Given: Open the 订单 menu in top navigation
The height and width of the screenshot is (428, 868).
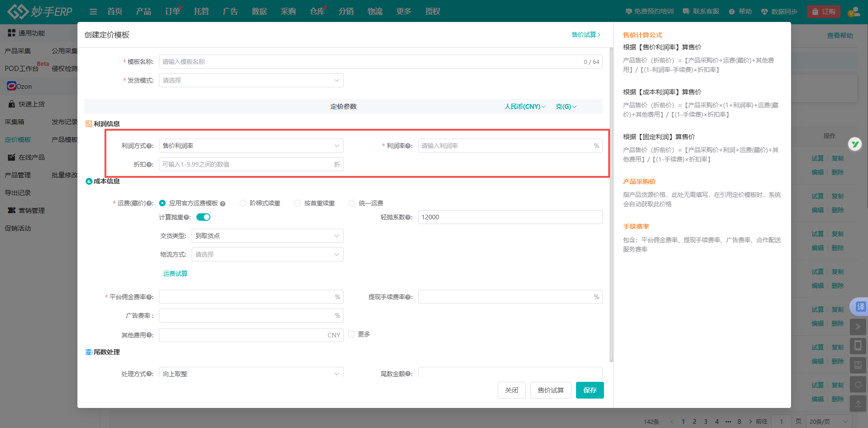Looking at the screenshot, I should [172, 12].
